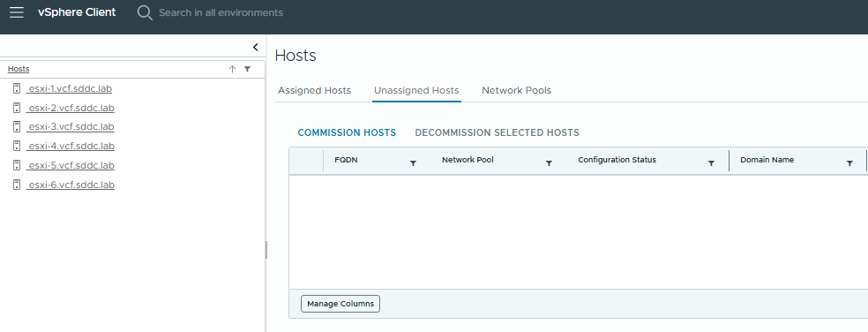Open esxi-3.vcf.sddc.lab host link
The height and width of the screenshot is (332, 868).
tap(71, 127)
